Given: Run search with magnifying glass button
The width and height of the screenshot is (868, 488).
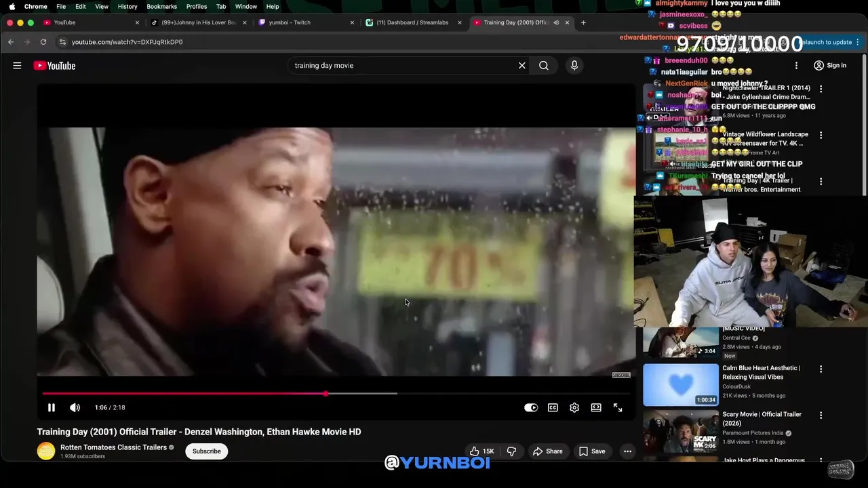Looking at the screenshot, I should coord(544,66).
